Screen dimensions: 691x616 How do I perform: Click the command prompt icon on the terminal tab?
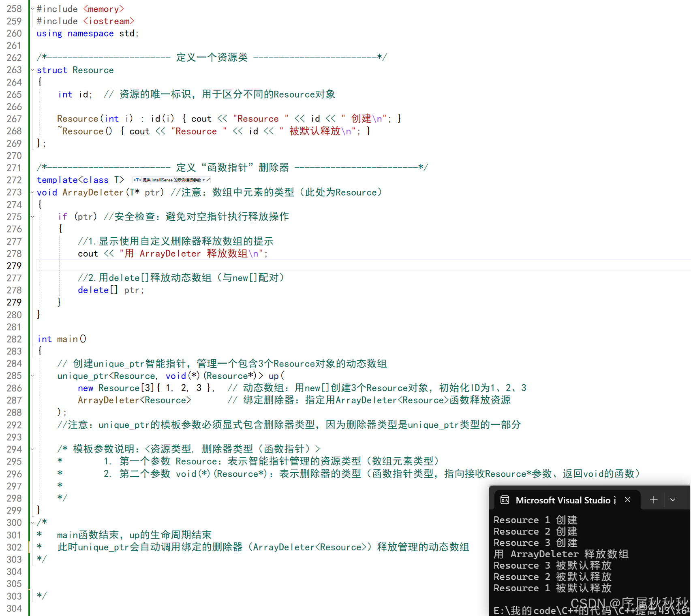505,500
